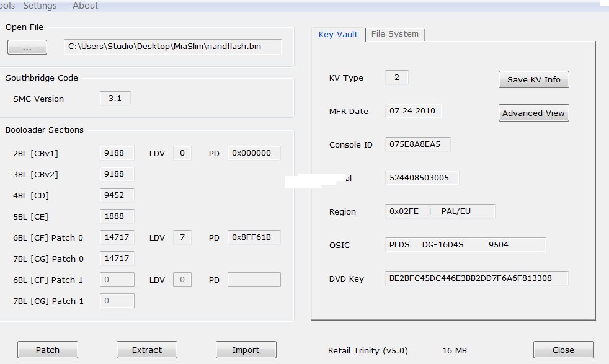The image size is (609, 364).
Task: Open the About menu
Action: tap(85, 6)
